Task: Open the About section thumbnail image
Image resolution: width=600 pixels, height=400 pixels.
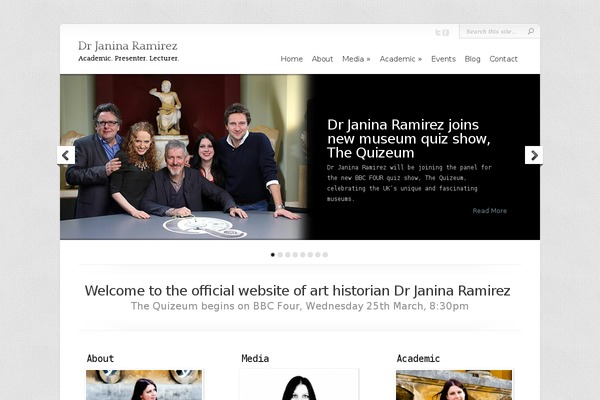Action: [144, 385]
